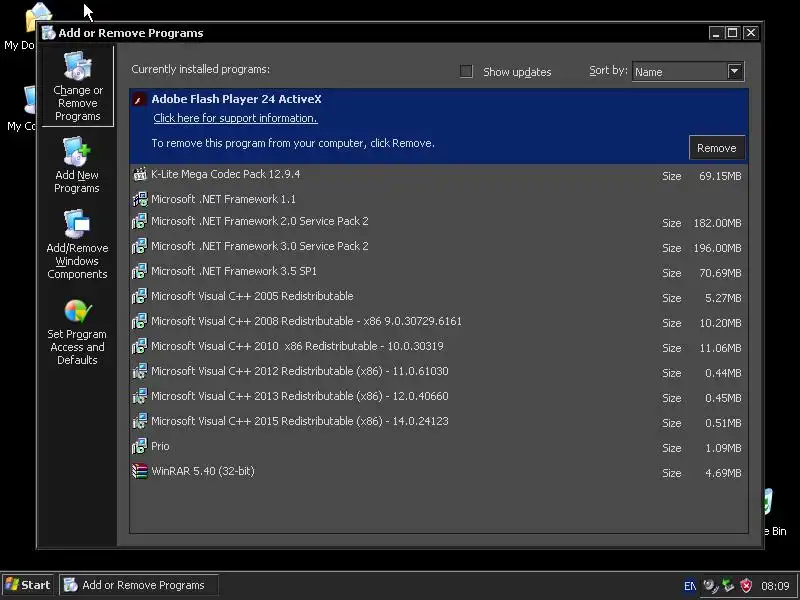Screen dimensions: 800x600
Task: Click the Prio program icon
Action: click(x=140, y=446)
